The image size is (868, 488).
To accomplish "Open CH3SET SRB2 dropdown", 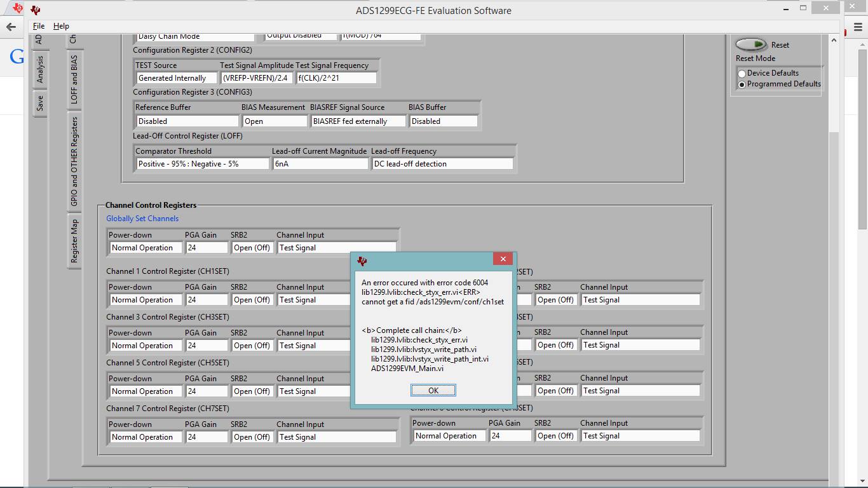I will [252, 346].
